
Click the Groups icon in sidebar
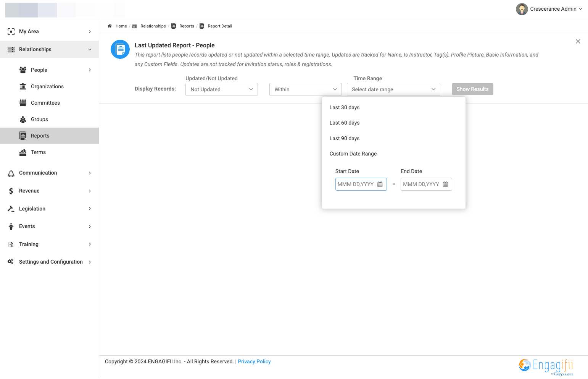23,119
